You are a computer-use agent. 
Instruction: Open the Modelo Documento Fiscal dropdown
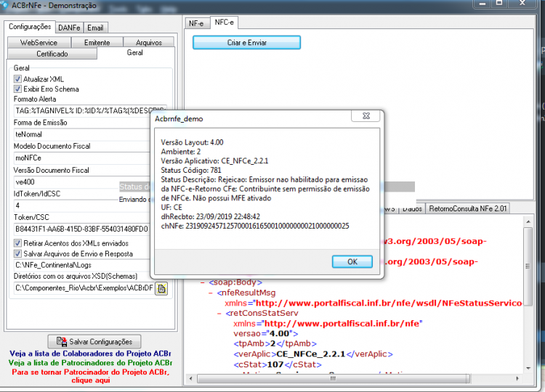(82, 158)
